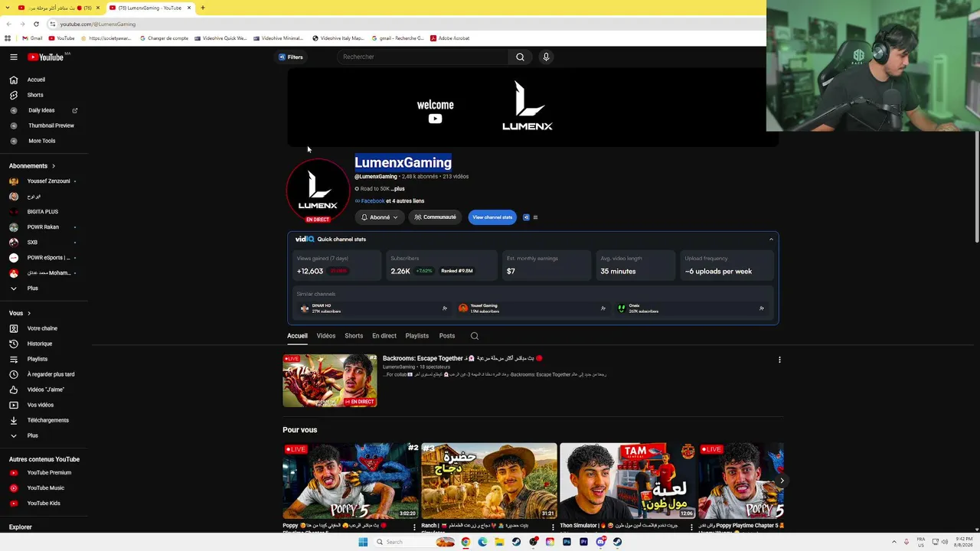Viewport: 980px width, 551px height.
Task: Click the View channel stats button
Action: pos(492,217)
